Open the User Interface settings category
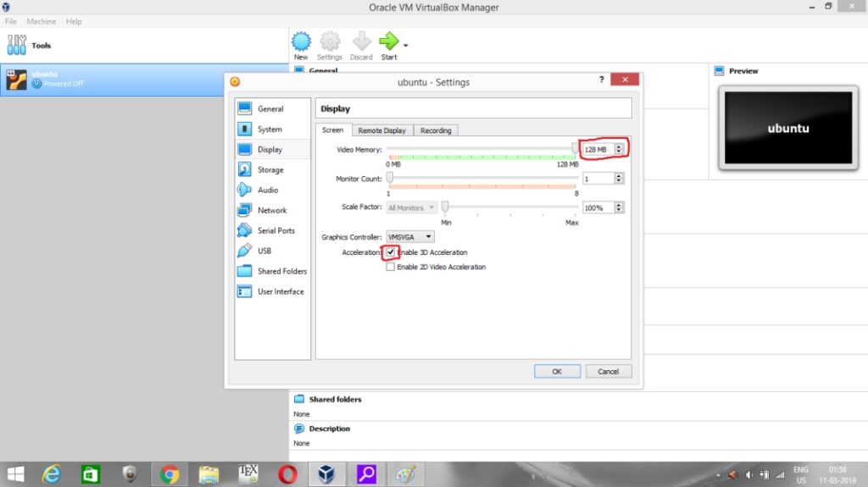 (272, 291)
